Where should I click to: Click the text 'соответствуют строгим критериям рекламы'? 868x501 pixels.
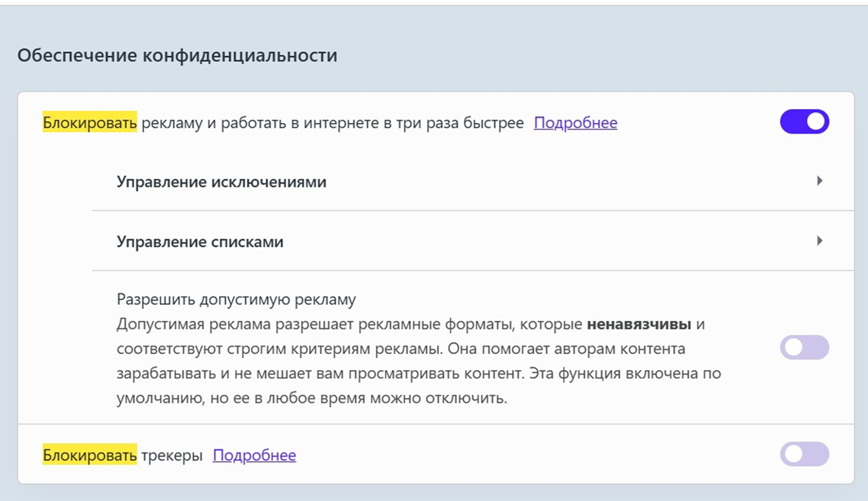click(x=279, y=349)
